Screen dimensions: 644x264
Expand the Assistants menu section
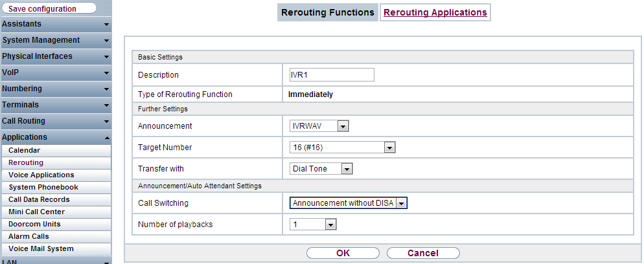coord(56,24)
